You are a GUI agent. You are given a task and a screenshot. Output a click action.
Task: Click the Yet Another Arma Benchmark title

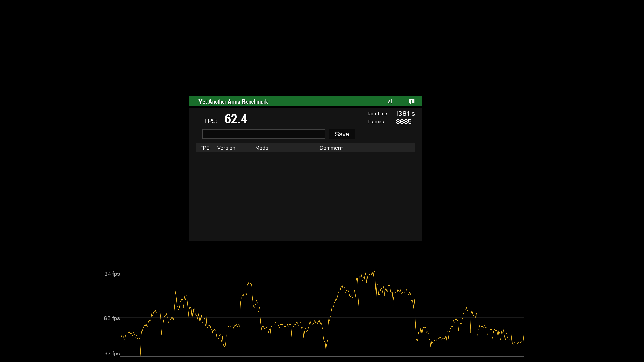(x=233, y=102)
